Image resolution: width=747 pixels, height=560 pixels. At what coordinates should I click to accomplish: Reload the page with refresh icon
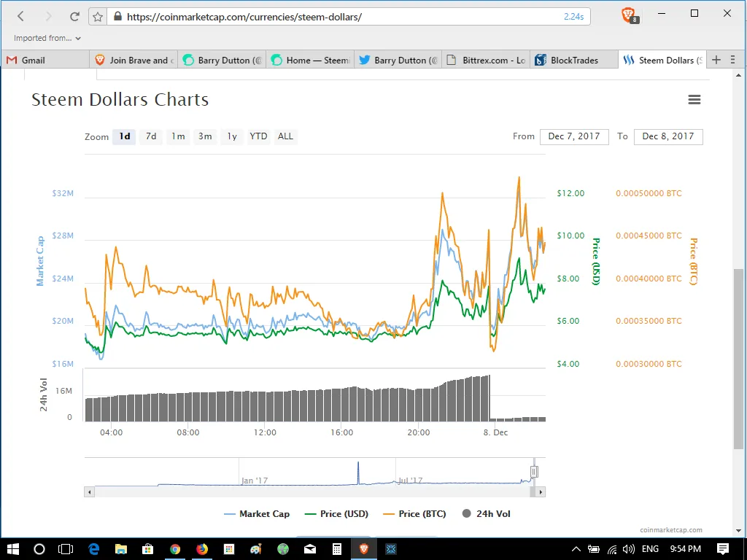pos(74,16)
